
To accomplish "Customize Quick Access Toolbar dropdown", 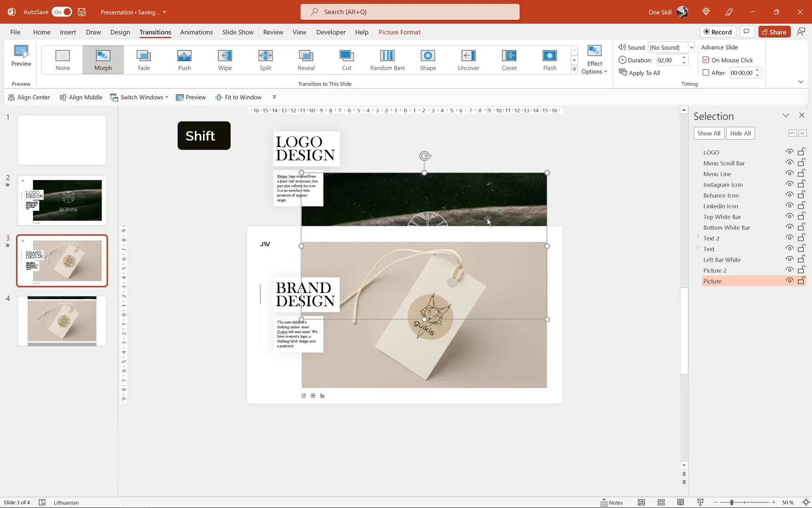I will [x=274, y=97].
